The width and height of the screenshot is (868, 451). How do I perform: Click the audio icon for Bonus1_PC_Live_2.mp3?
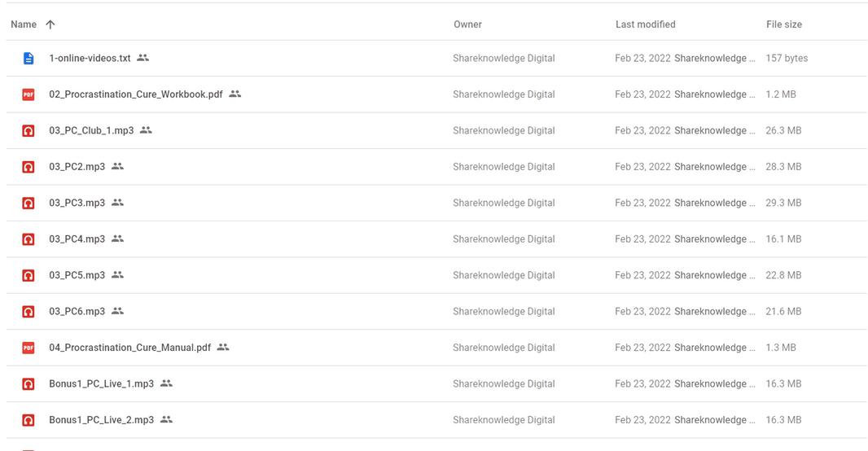click(28, 420)
